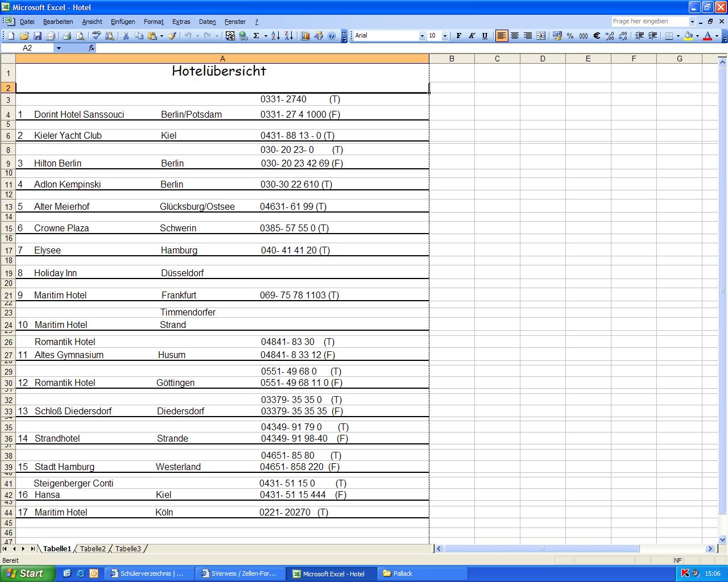The height and width of the screenshot is (582, 728).
Task: Open the Einfügen menu
Action: click(123, 22)
